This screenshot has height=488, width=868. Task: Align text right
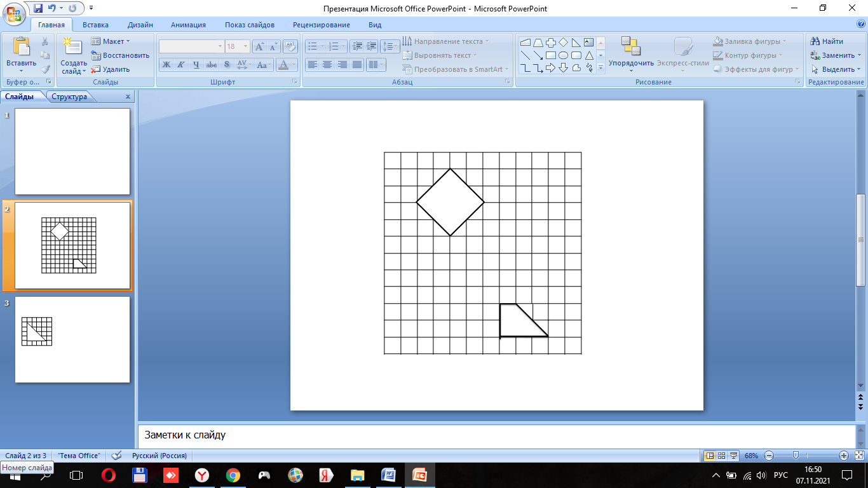tap(342, 65)
